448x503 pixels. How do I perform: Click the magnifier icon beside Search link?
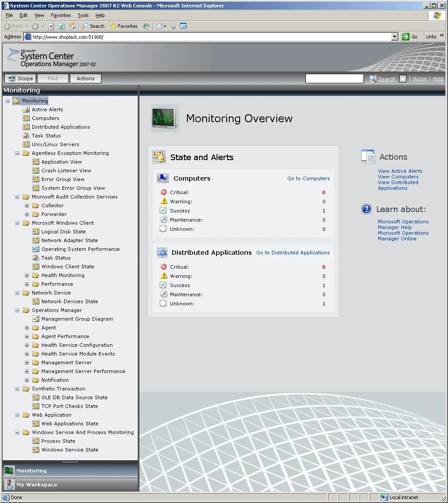tap(373, 79)
